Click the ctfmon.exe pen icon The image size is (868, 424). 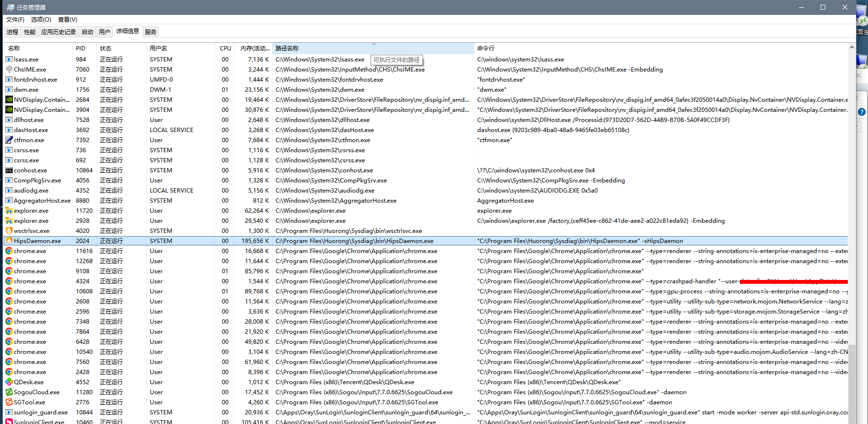click(x=9, y=140)
